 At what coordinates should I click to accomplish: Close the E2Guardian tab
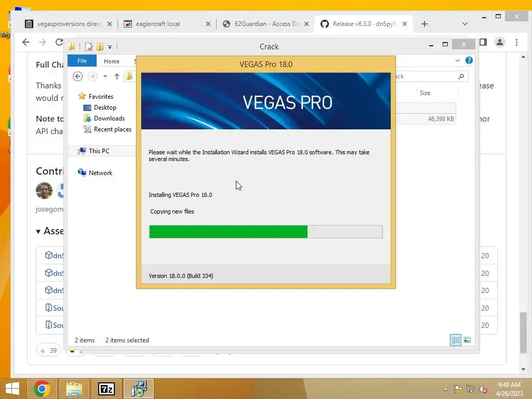307,24
